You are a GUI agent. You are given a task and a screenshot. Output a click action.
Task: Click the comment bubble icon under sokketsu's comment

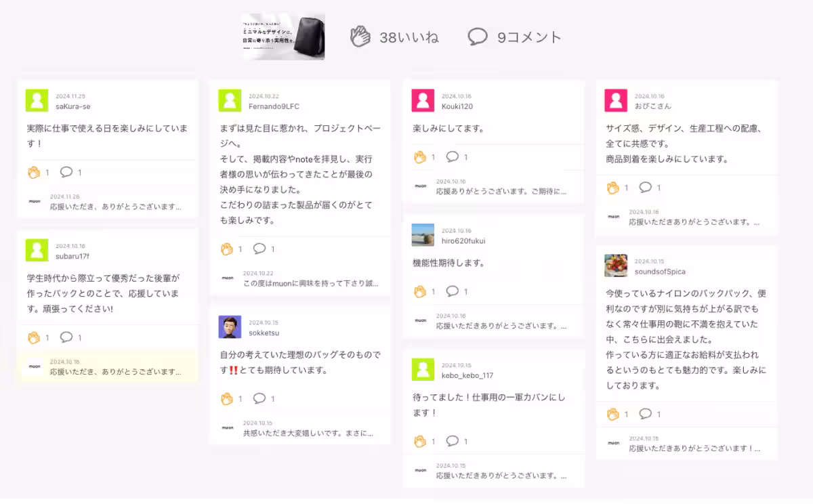click(260, 400)
